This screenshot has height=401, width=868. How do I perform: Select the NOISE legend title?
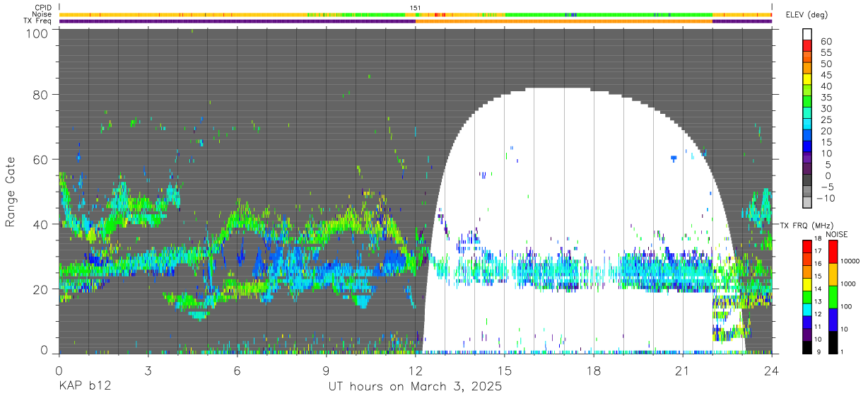pyautogui.click(x=837, y=234)
